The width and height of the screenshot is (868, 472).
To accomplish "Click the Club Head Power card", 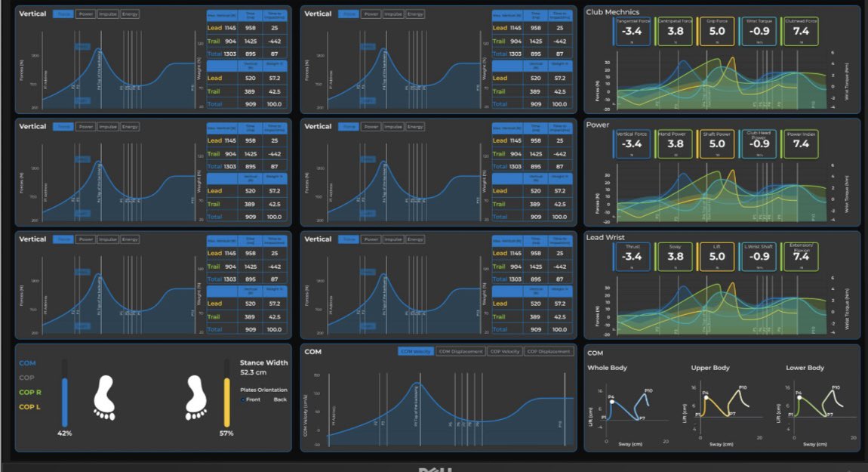I will pyautogui.click(x=759, y=144).
